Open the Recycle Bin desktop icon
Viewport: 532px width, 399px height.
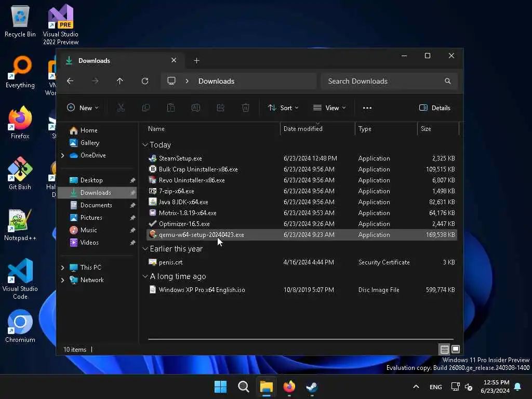[20, 21]
